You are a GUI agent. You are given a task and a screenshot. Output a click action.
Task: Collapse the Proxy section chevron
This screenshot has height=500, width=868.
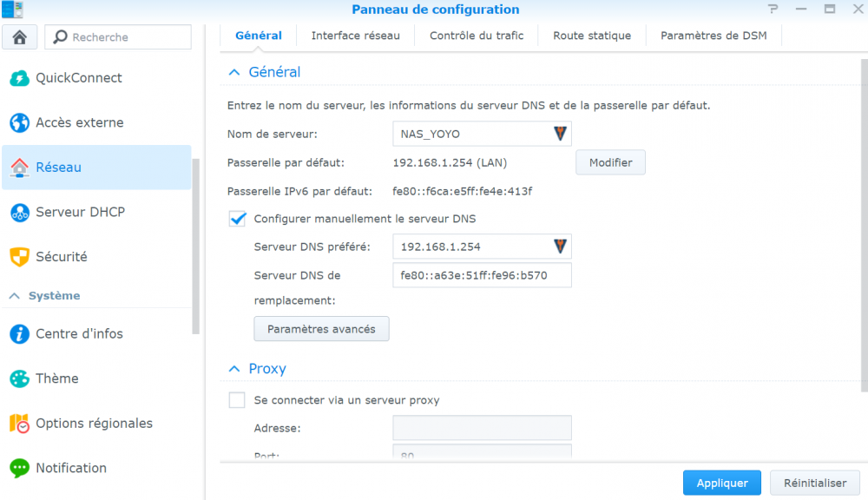point(233,369)
